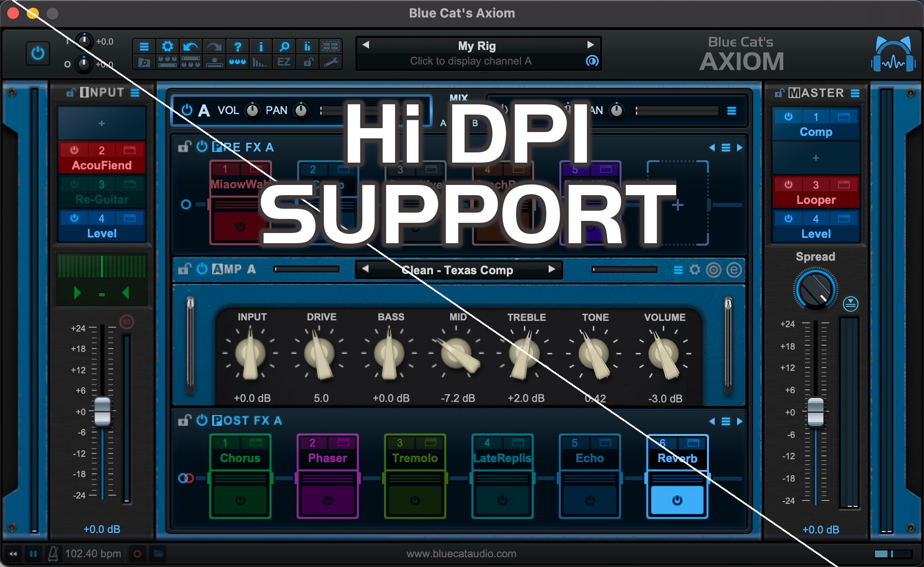Open the main menu in the toolbar
The height and width of the screenshot is (567, 924).
click(144, 47)
